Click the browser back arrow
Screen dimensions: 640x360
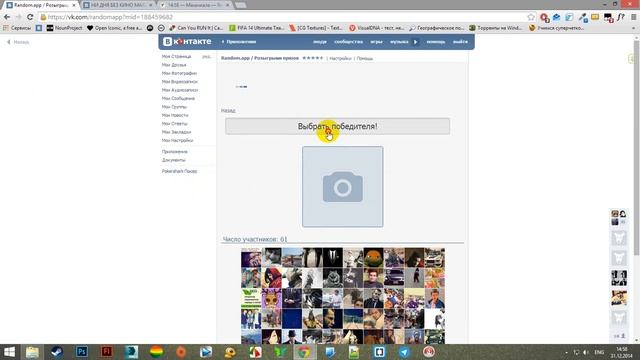[x=7, y=17]
